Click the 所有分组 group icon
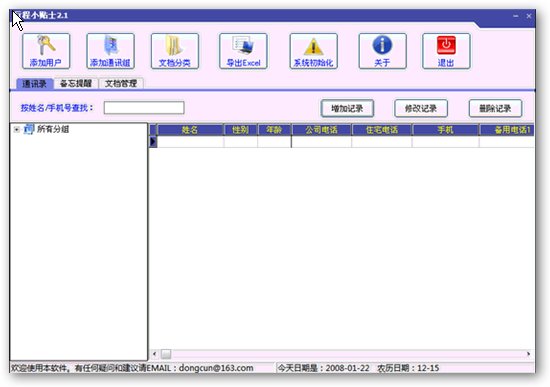The width and height of the screenshot is (550, 387). 29,129
